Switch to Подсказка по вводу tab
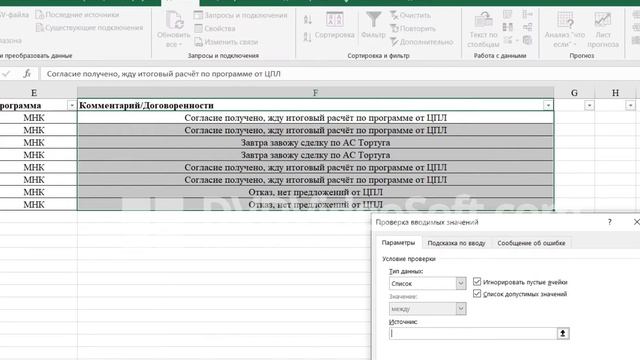The height and width of the screenshot is (360, 640). pyautogui.click(x=456, y=243)
